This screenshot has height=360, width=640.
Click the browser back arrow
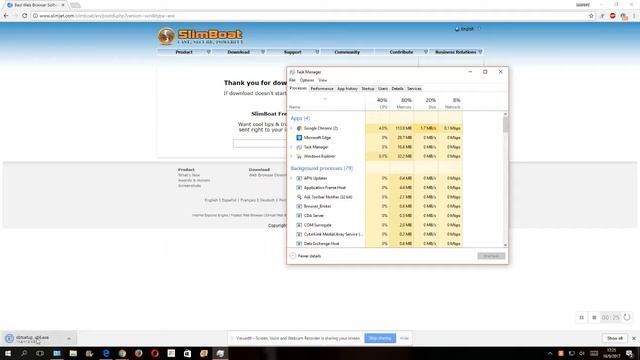point(6,16)
